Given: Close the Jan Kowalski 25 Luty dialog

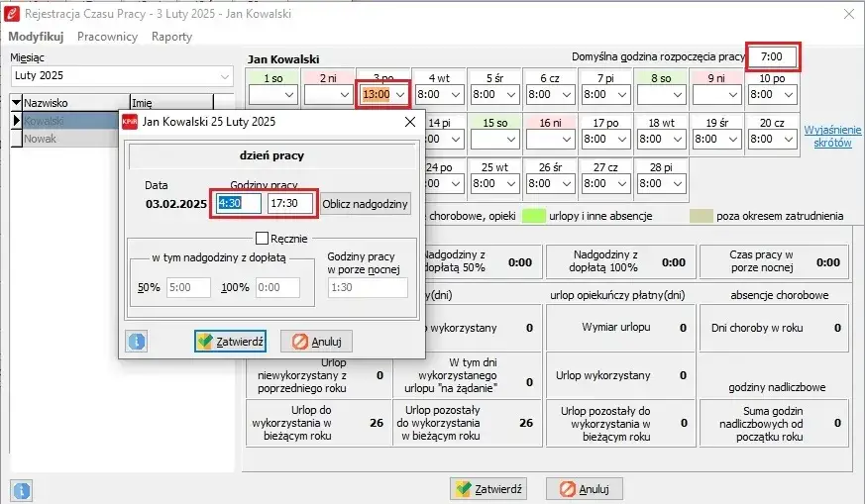Looking at the screenshot, I should [x=410, y=121].
